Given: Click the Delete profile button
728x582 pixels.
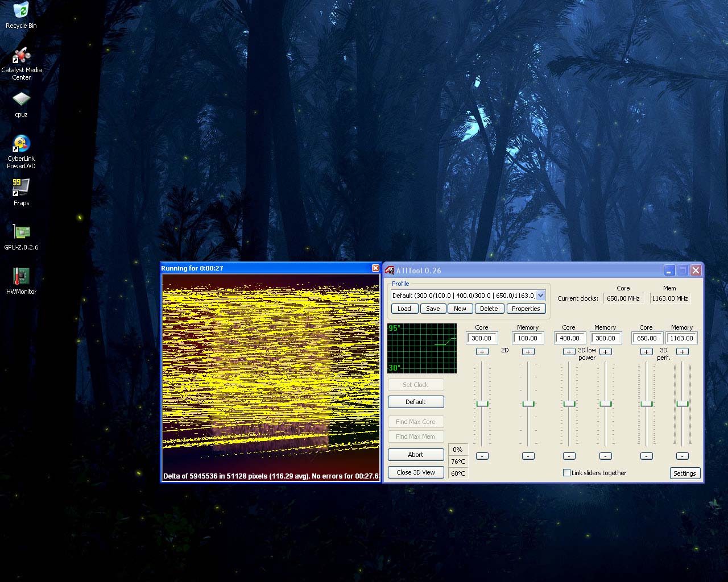Looking at the screenshot, I should pos(489,309).
